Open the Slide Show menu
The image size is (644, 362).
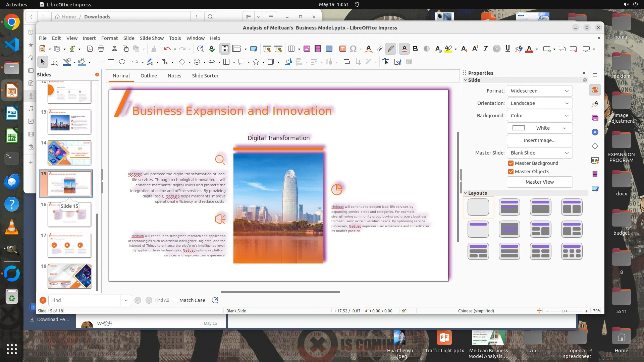pyautogui.click(x=152, y=38)
